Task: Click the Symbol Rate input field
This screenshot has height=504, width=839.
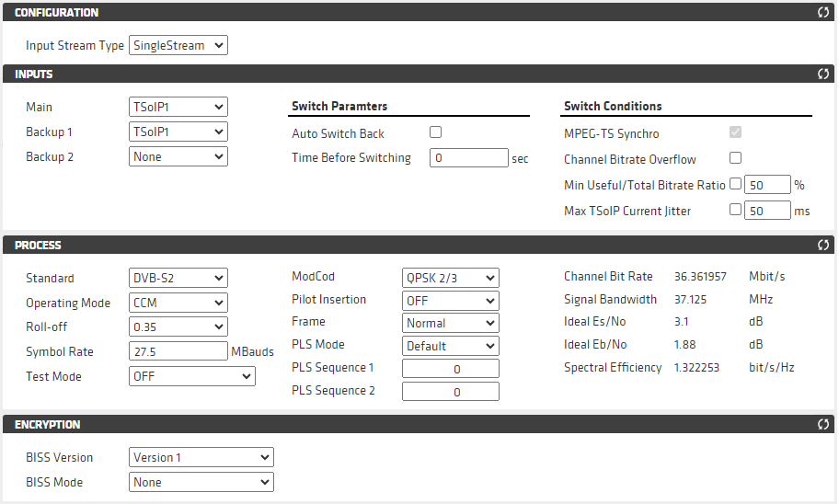Action: click(x=178, y=351)
